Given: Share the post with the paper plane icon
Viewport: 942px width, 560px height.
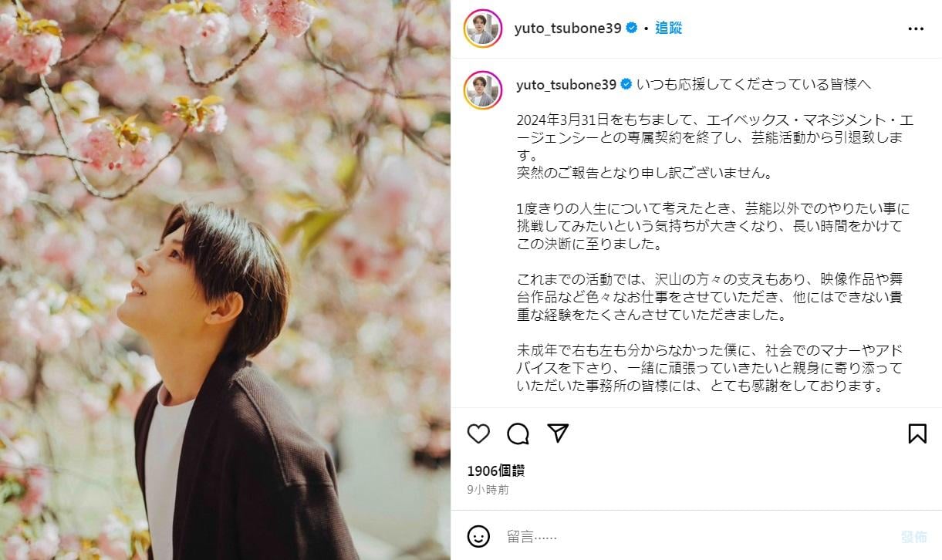Looking at the screenshot, I should (558, 433).
